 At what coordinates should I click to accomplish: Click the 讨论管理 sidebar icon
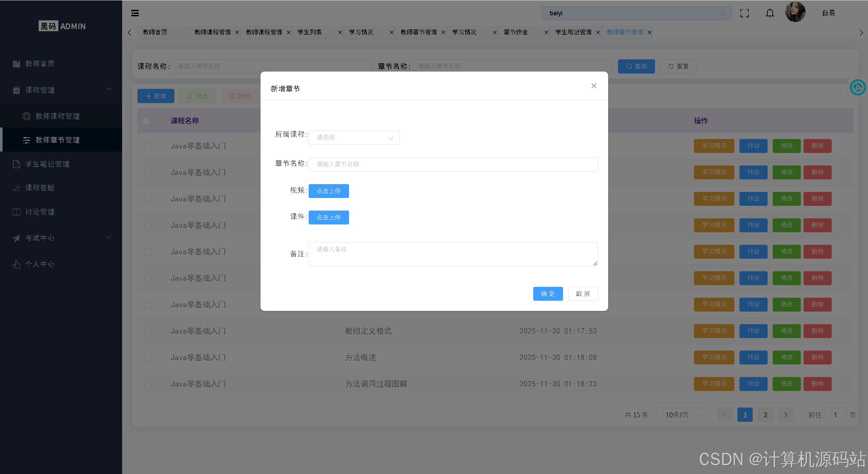tap(16, 212)
